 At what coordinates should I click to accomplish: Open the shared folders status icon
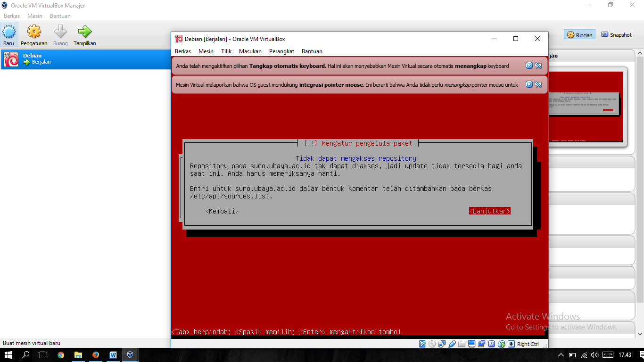click(462, 344)
